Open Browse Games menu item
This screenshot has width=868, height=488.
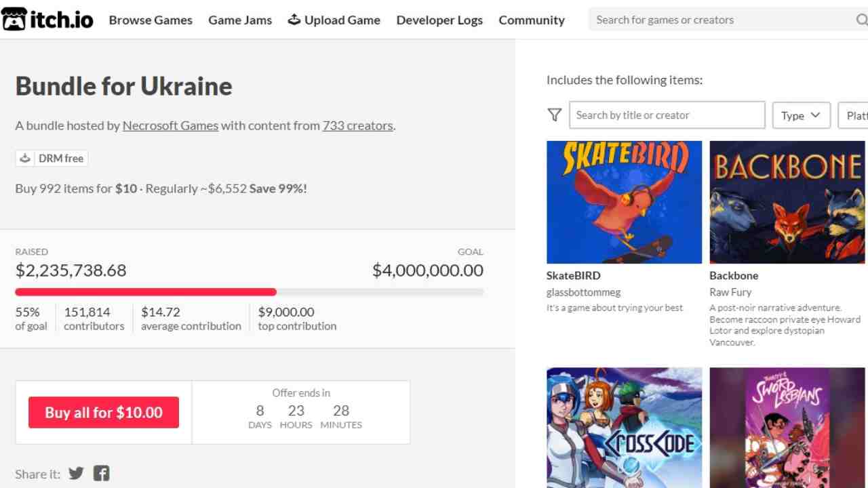[151, 20]
